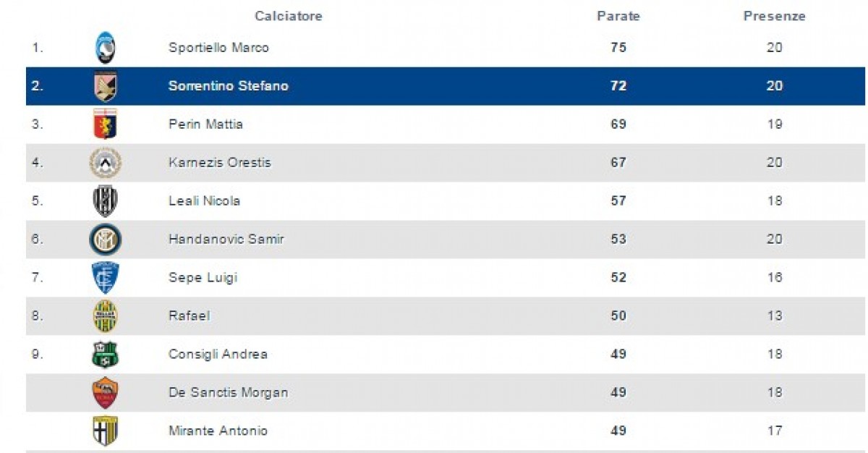Click player name Handanovic Samir
Image resolution: width=868 pixels, height=453 pixels.
pyautogui.click(x=226, y=239)
